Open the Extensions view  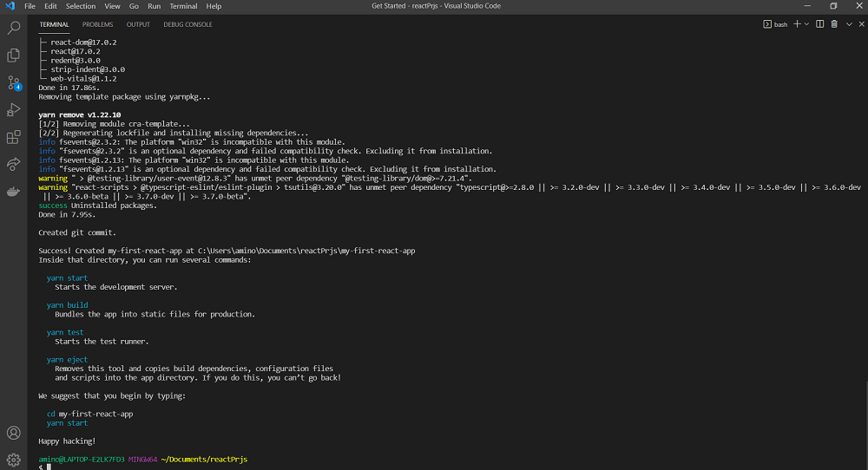point(13,137)
